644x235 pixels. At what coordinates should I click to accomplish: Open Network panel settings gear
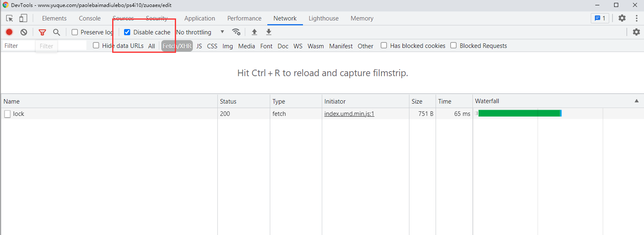[x=636, y=32]
